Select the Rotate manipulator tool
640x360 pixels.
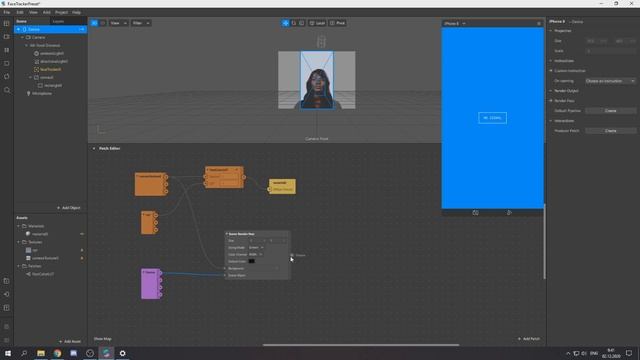click(x=293, y=23)
